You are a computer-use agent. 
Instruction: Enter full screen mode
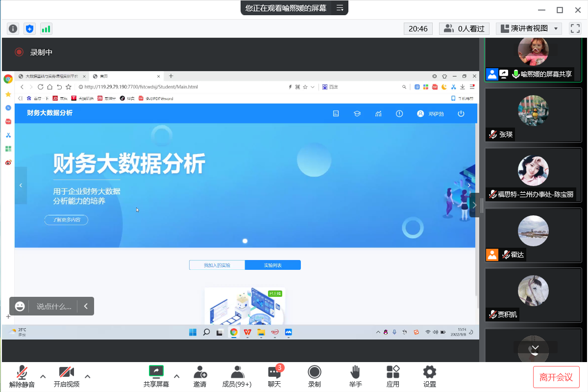(574, 29)
